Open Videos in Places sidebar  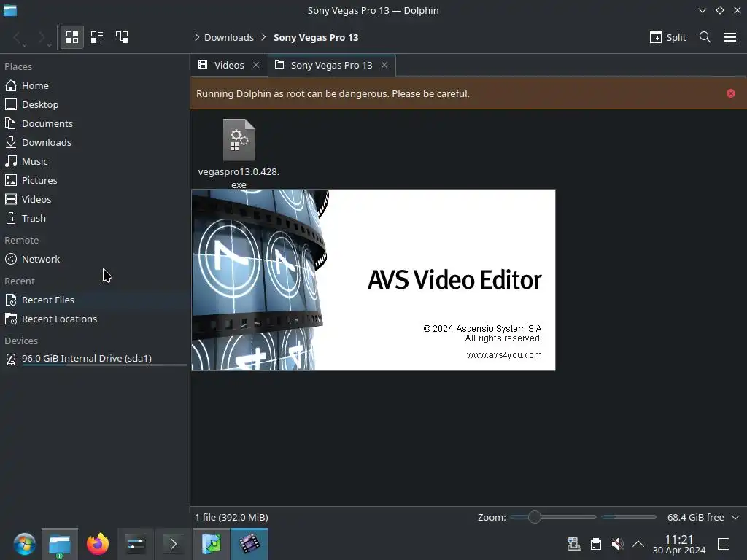point(95,199)
